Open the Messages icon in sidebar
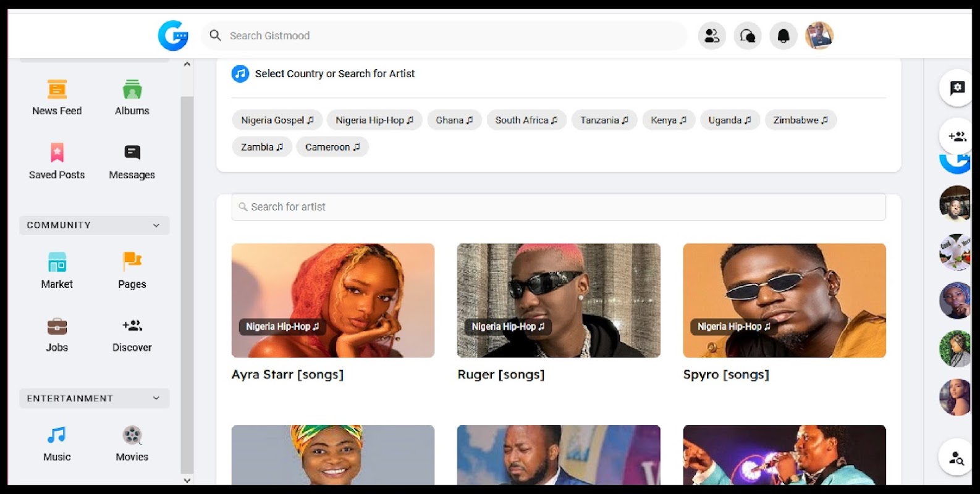980x494 pixels. coord(132,153)
